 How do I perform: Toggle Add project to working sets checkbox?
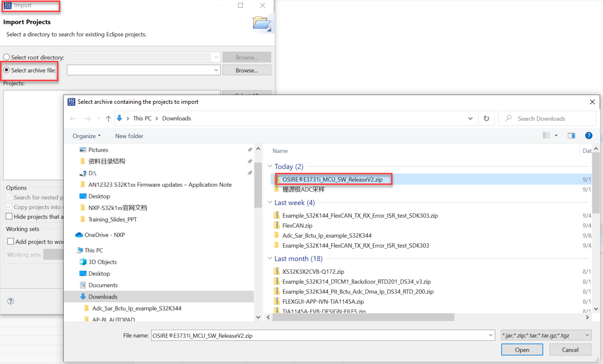click(x=11, y=241)
